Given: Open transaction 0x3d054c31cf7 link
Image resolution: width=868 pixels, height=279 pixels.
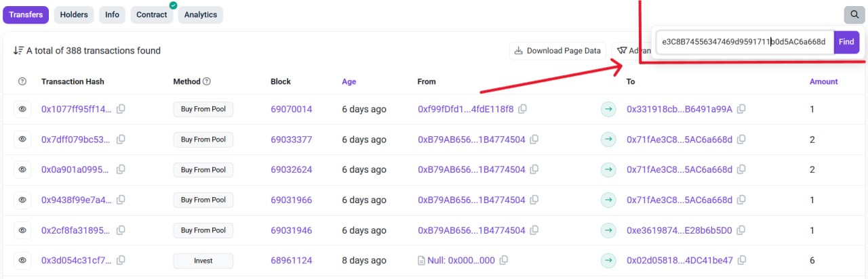Looking at the screenshot, I should tap(75, 260).
